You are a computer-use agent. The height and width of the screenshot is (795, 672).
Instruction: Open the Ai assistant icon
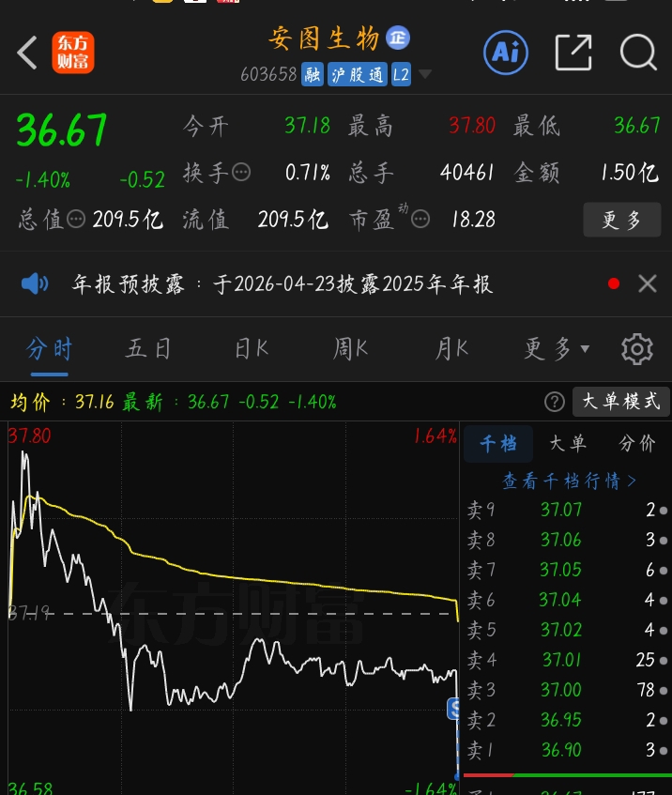click(x=506, y=53)
